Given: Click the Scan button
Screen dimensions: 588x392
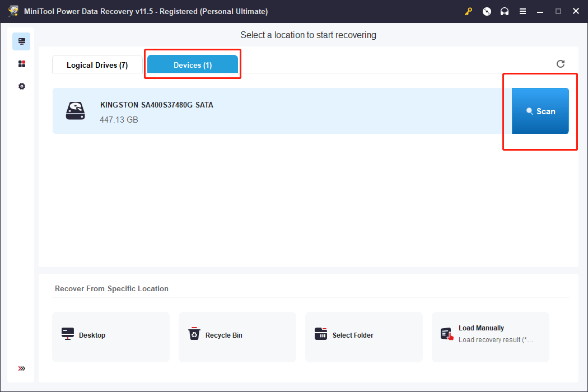Looking at the screenshot, I should tap(540, 111).
